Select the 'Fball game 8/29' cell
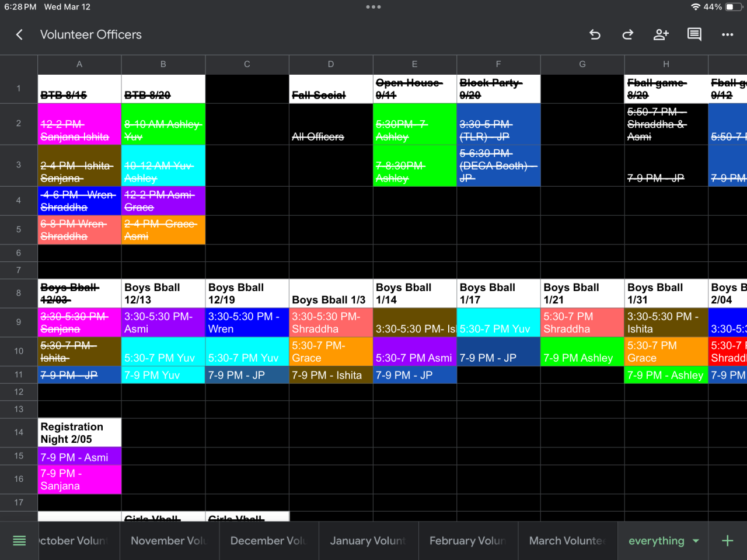Screen dimensions: 747x560 point(666,89)
